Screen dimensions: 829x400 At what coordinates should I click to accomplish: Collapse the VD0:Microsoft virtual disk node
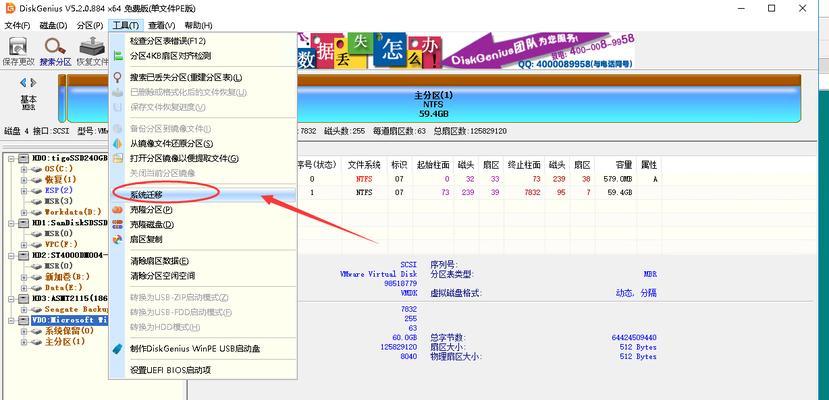[12, 320]
